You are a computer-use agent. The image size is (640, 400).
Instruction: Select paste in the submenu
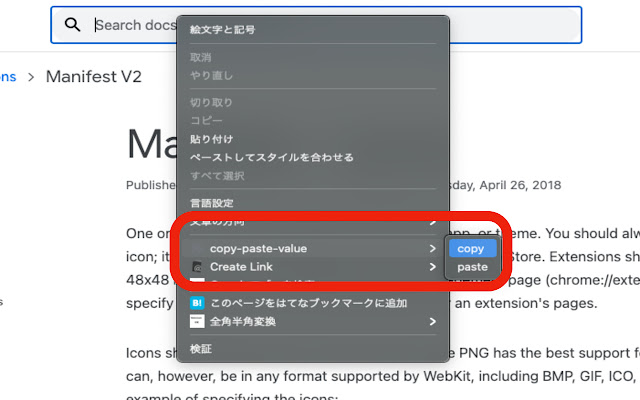tap(472, 267)
